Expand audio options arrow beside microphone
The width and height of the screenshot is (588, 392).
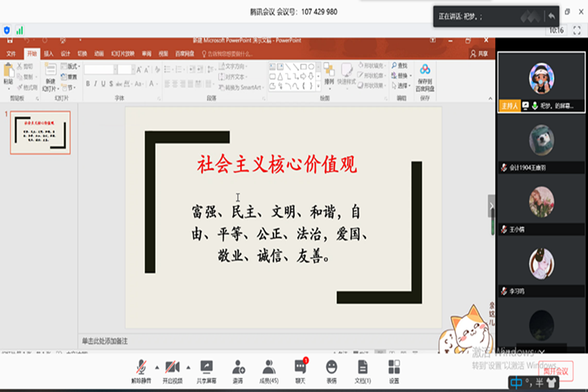(156, 366)
